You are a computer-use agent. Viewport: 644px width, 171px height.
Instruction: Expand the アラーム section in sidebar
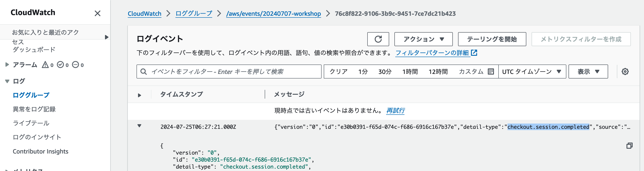(7, 65)
